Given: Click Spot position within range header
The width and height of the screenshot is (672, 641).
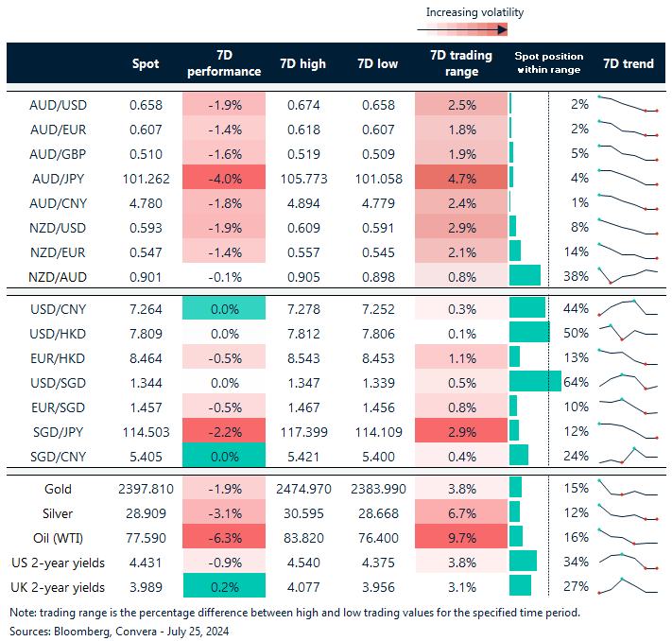Looking at the screenshot, I should [x=548, y=63].
